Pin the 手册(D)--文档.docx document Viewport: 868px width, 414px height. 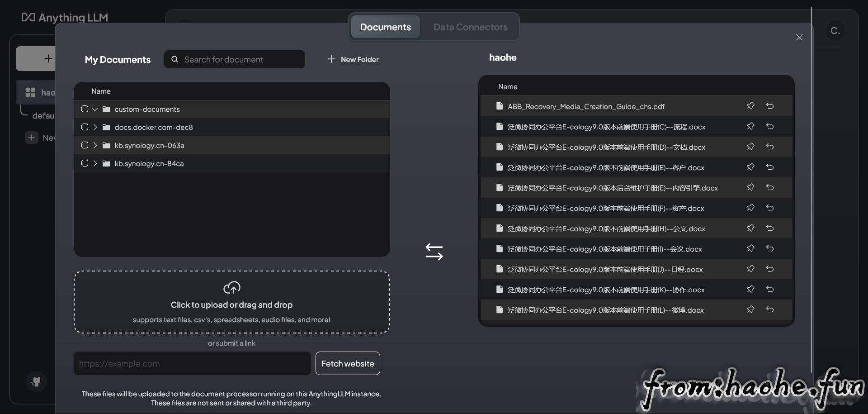(750, 147)
